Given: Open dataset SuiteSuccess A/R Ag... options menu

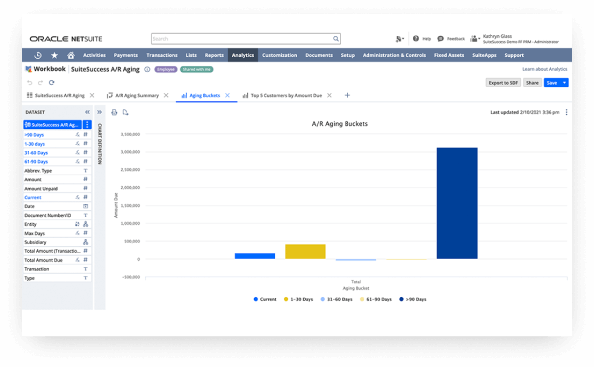Looking at the screenshot, I should pos(87,125).
